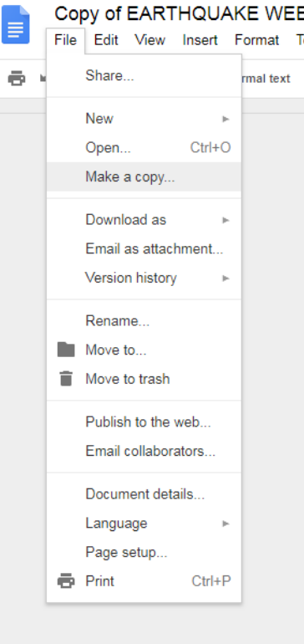Expand the Version history submenu
Viewport: 304px width, 644px height.
pos(144,278)
